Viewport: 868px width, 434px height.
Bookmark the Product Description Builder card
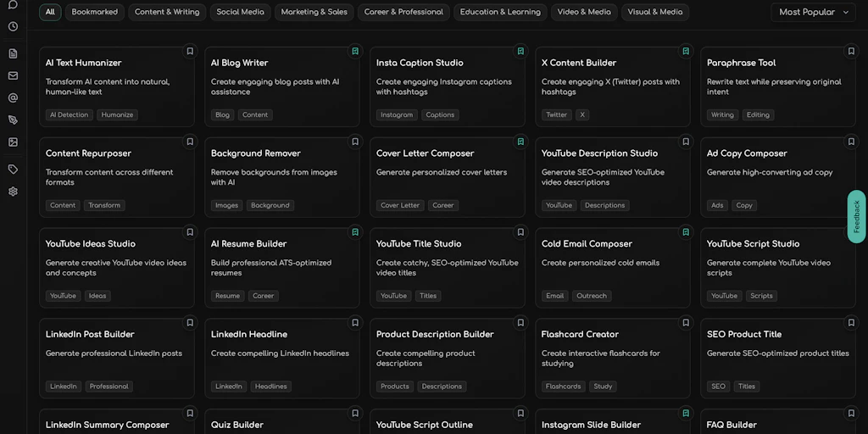coord(520,323)
